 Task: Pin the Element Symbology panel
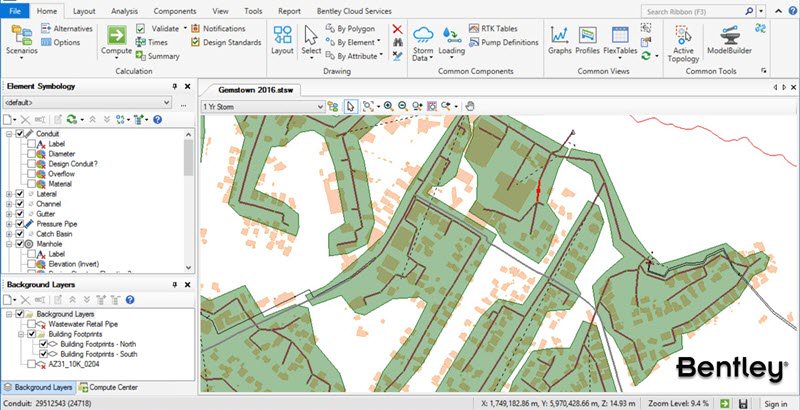(175, 86)
